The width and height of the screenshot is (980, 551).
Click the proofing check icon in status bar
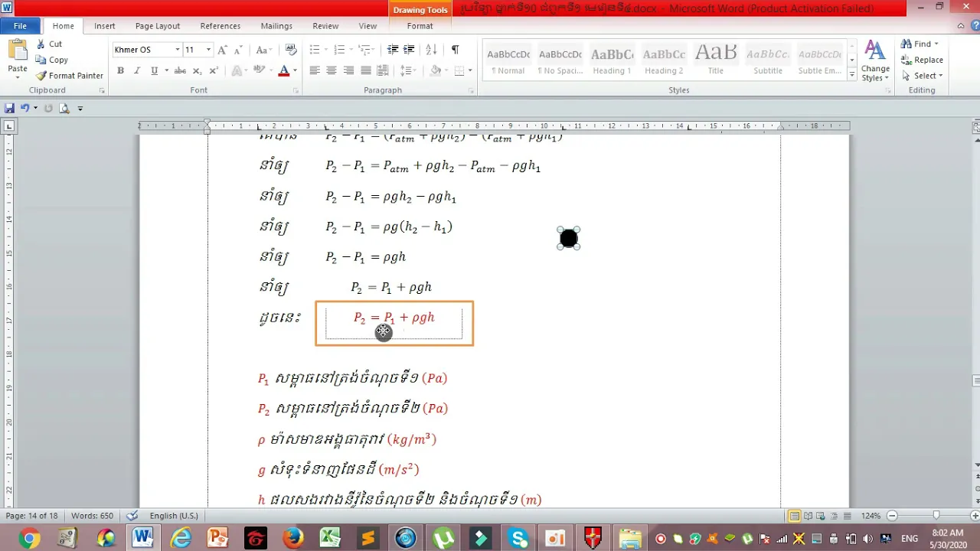coord(132,516)
